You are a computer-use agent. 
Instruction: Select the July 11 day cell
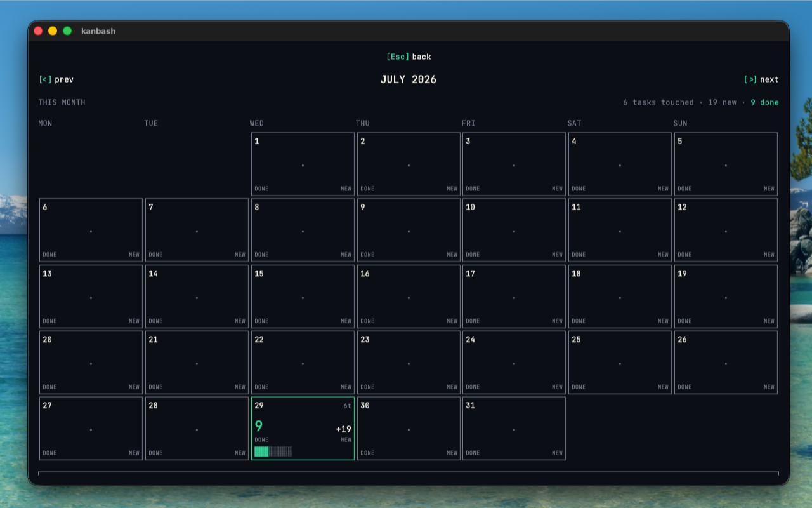pos(620,230)
